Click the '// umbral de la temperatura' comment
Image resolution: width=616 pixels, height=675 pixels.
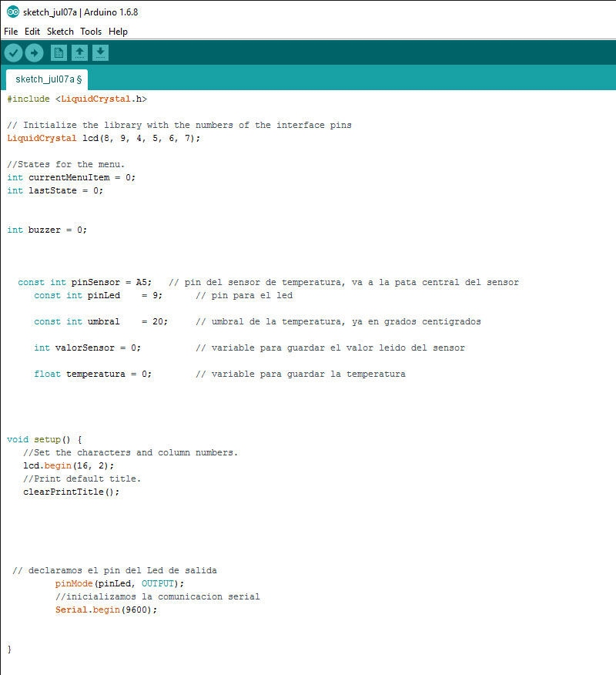click(x=338, y=321)
